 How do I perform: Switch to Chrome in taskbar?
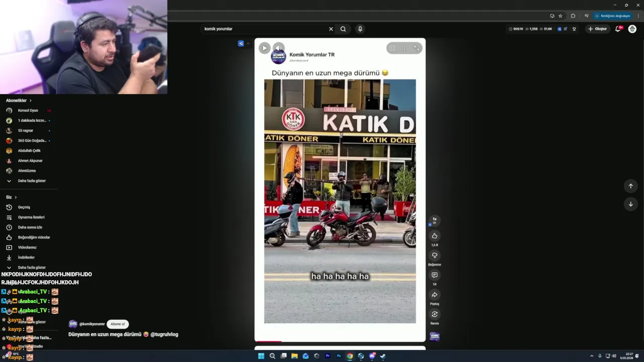point(350,356)
